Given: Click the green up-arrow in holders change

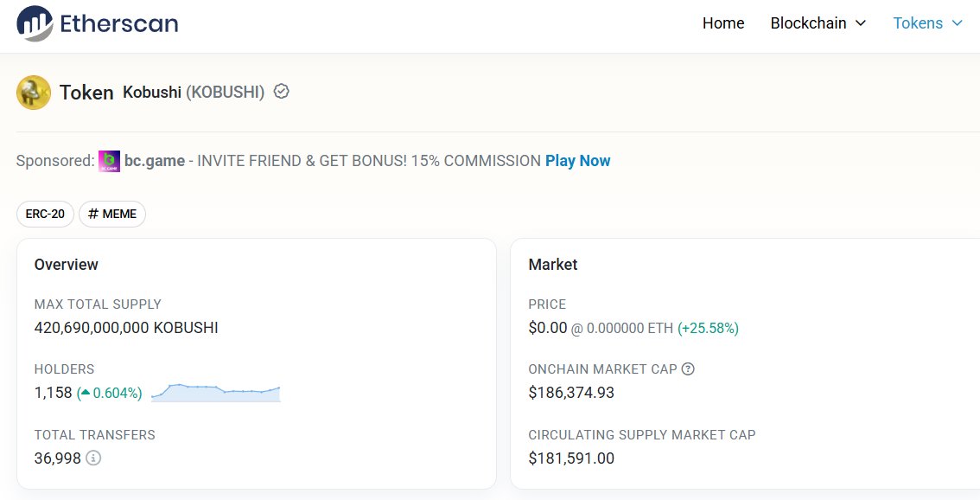Looking at the screenshot, I should (x=85, y=393).
